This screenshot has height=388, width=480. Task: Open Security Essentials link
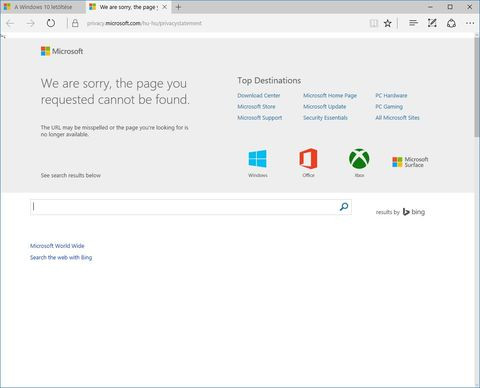tap(325, 118)
